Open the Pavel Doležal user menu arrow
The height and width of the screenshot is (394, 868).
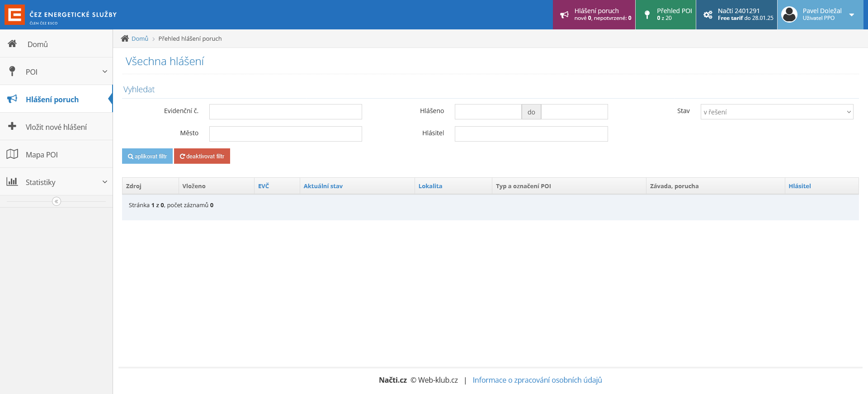pos(852,15)
